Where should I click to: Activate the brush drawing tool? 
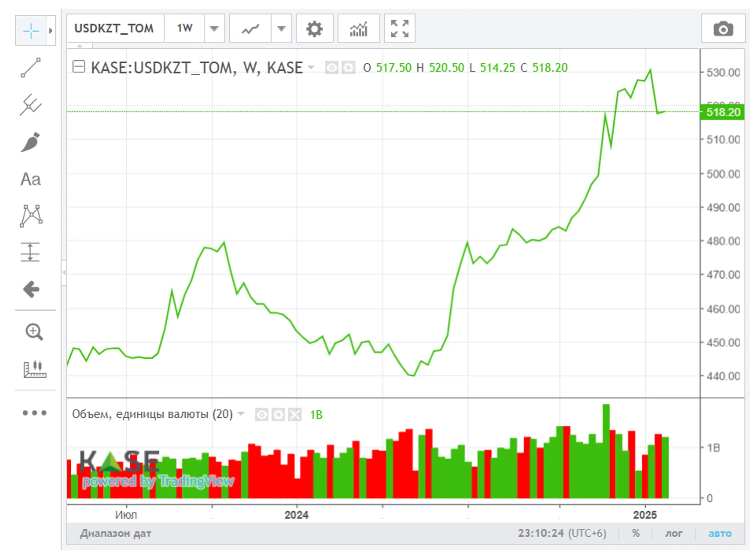click(x=31, y=142)
